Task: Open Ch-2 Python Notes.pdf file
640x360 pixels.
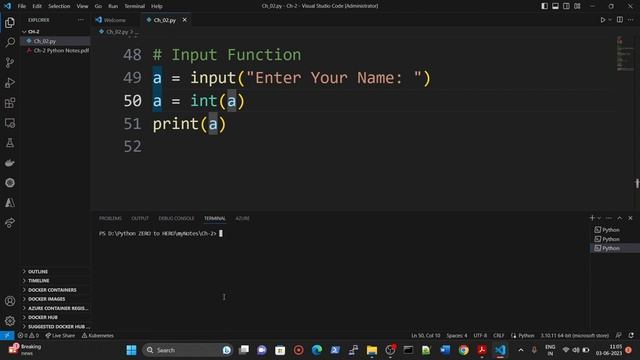Action: point(55,51)
